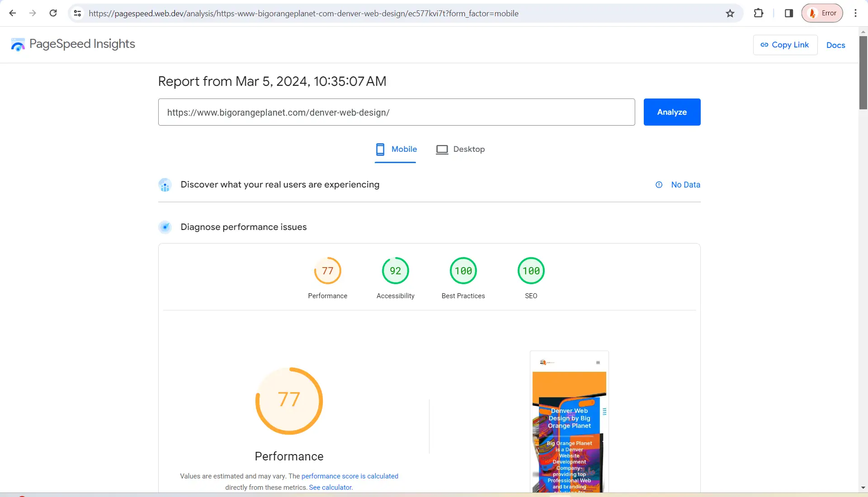Click the browser back arrow

(x=13, y=13)
